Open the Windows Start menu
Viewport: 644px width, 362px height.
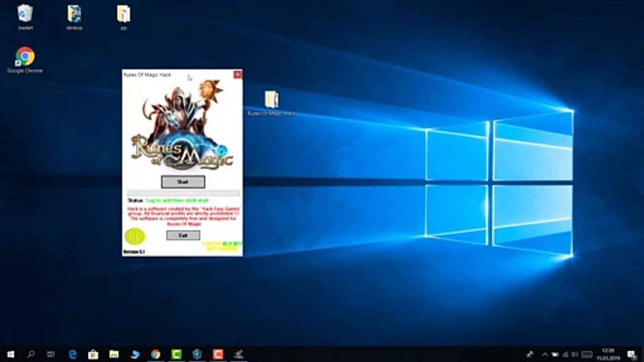(11, 354)
